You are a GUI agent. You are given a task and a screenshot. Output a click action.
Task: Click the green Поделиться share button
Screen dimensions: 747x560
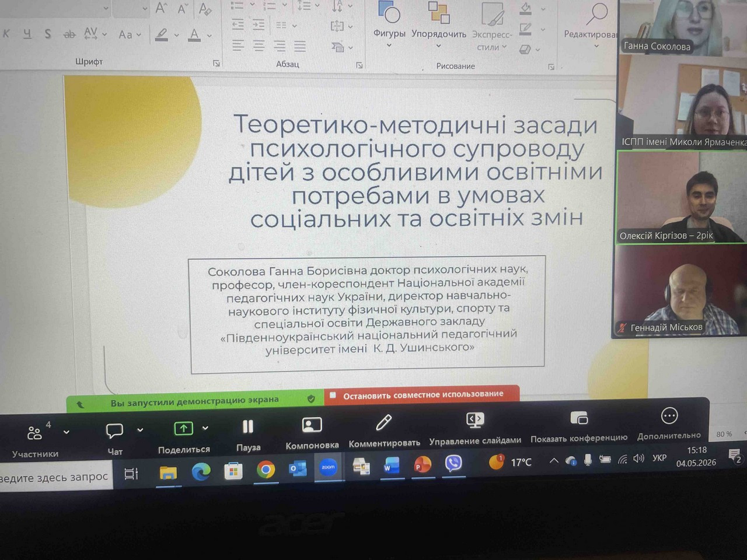tap(184, 436)
